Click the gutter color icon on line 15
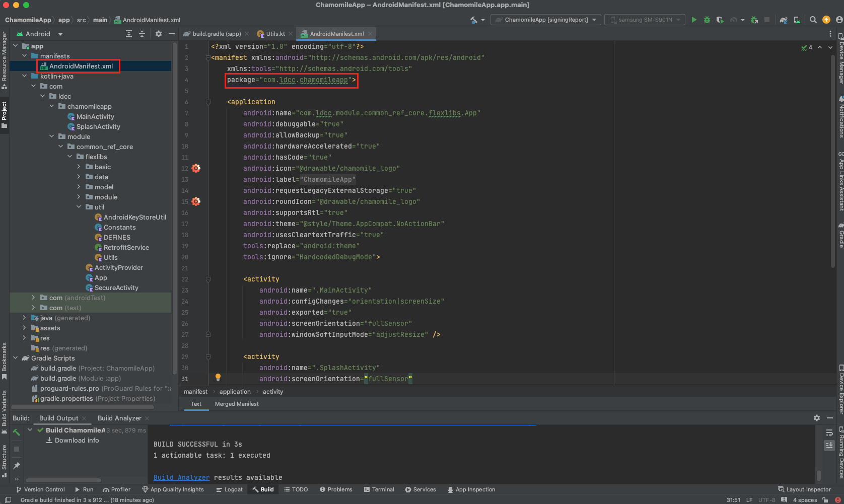The width and height of the screenshot is (844, 504). [x=196, y=201]
